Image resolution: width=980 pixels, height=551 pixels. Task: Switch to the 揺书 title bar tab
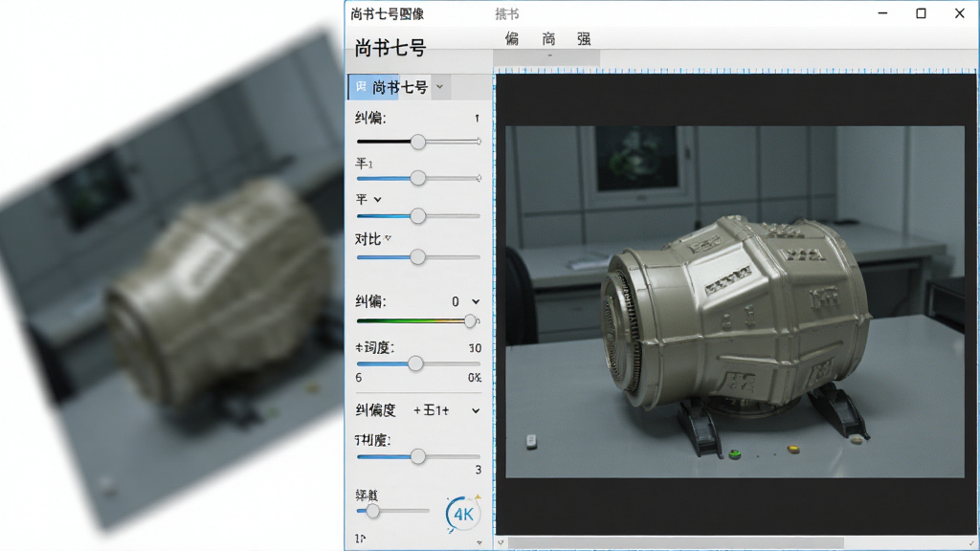pyautogui.click(x=507, y=13)
